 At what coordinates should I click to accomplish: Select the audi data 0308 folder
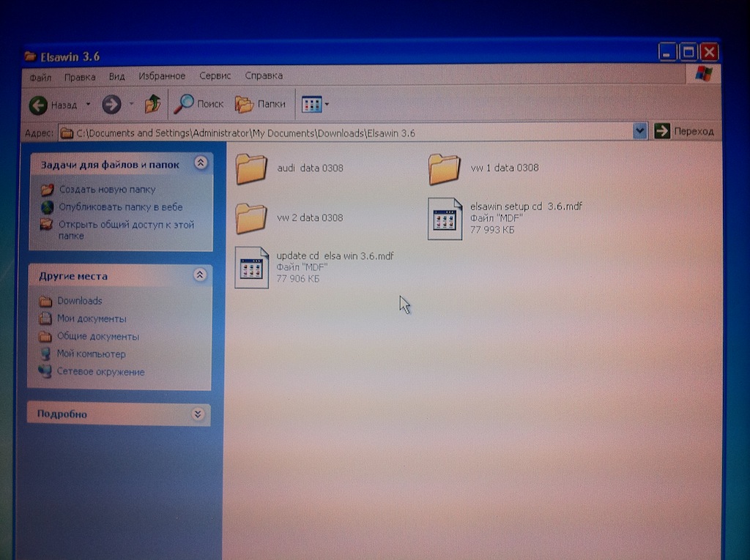point(252,169)
